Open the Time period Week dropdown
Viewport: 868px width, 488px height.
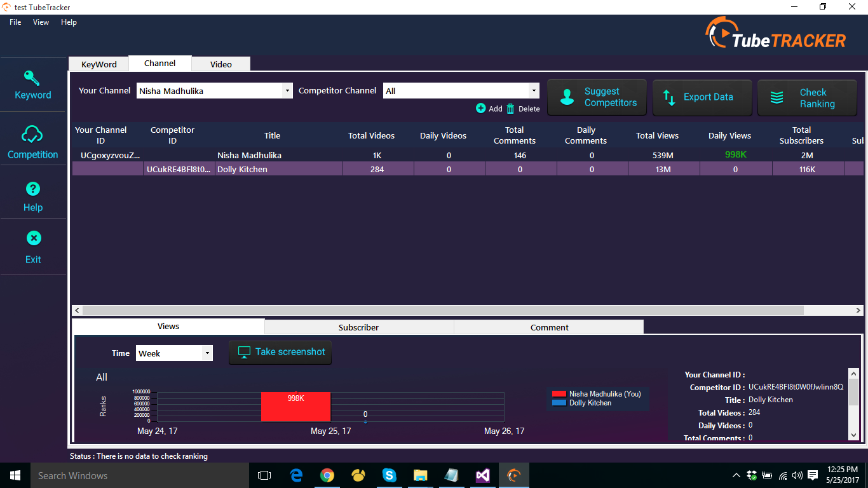coord(207,353)
